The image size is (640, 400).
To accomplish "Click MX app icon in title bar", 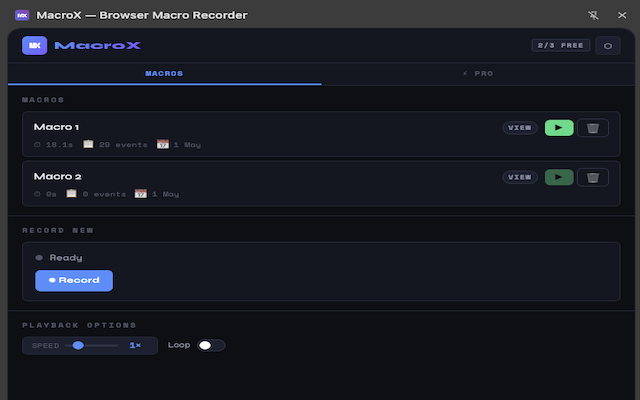I will tap(22, 15).
